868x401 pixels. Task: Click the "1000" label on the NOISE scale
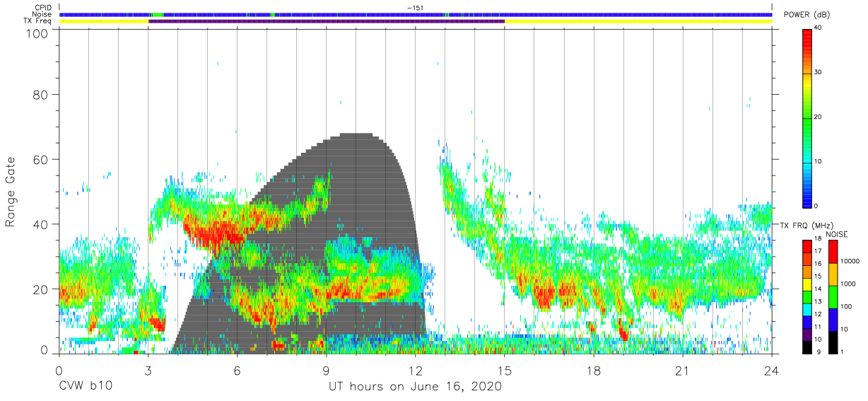(850, 284)
